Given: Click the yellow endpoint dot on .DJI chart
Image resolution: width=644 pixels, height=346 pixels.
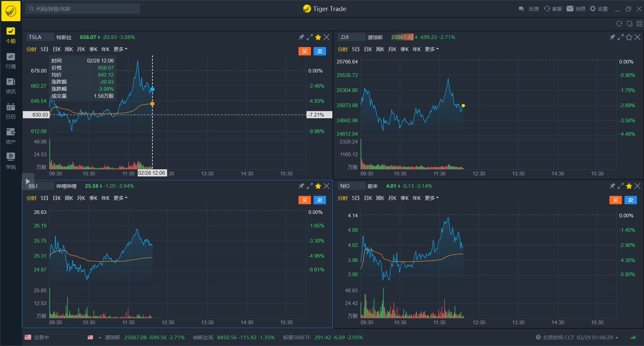Looking at the screenshot, I should tap(463, 105).
